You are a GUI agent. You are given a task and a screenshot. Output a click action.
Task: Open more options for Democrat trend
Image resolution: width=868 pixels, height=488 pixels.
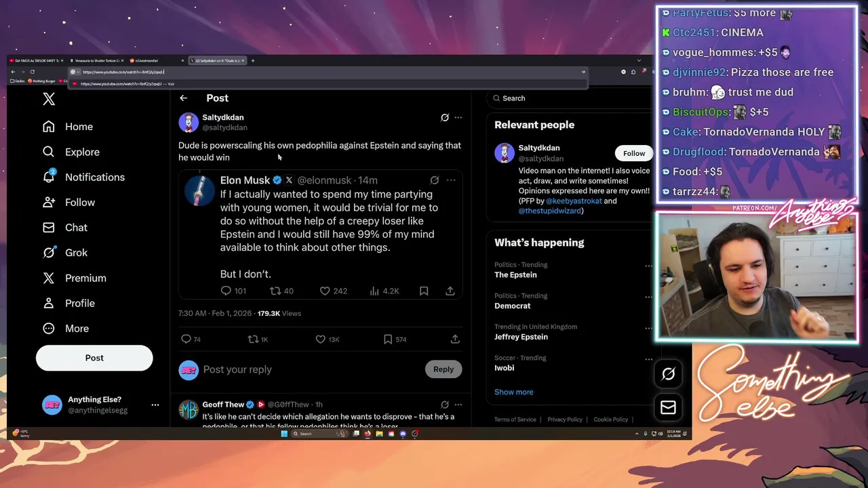pyautogui.click(x=648, y=297)
